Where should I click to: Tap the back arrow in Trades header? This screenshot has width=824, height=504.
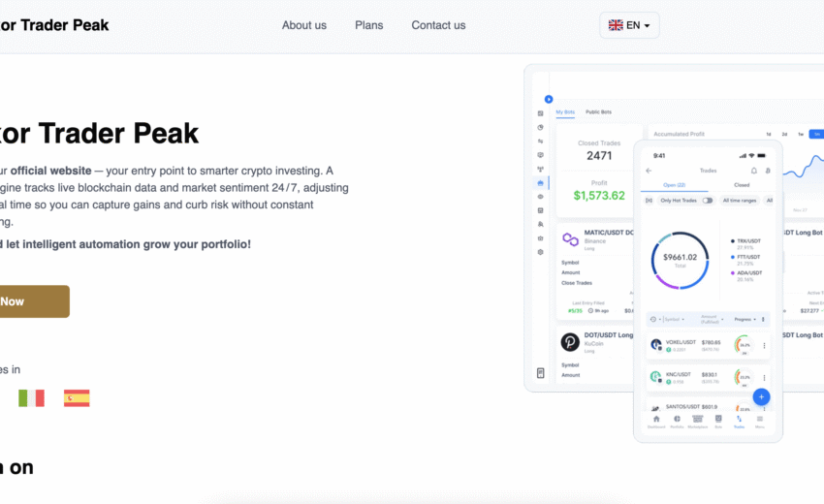(x=649, y=171)
